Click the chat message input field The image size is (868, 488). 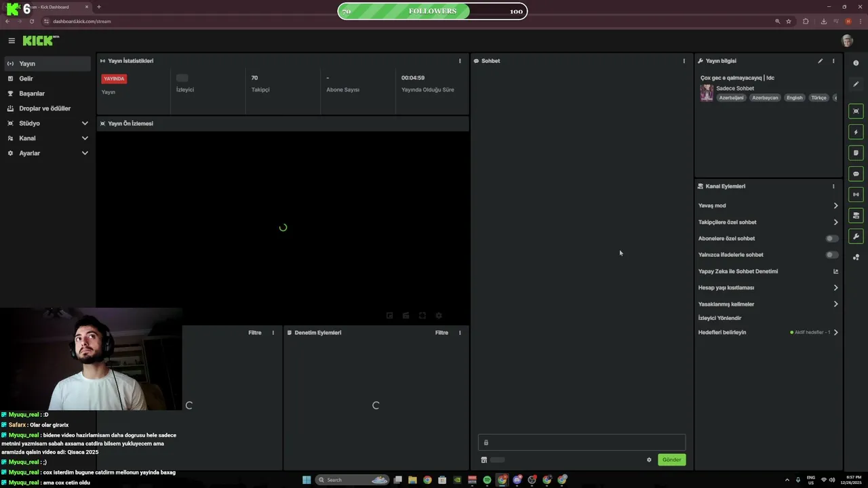582,443
